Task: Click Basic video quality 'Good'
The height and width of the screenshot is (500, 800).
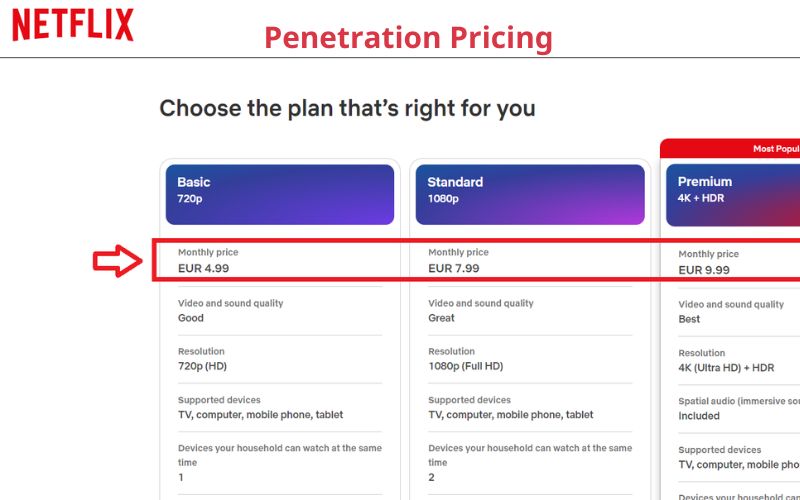Action: (190, 318)
